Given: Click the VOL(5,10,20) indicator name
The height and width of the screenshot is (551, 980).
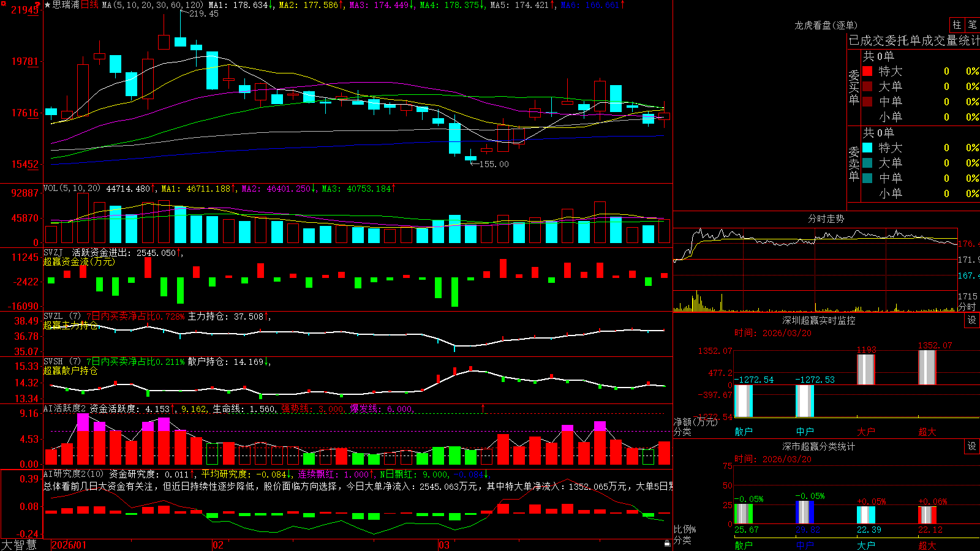Looking at the screenshot, I should coord(72,189).
